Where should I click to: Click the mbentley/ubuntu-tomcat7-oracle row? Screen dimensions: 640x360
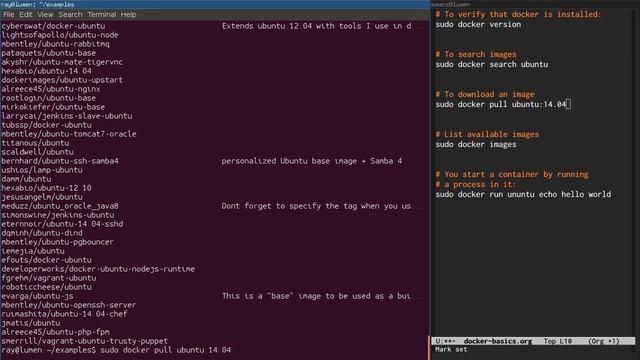pos(69,134)
